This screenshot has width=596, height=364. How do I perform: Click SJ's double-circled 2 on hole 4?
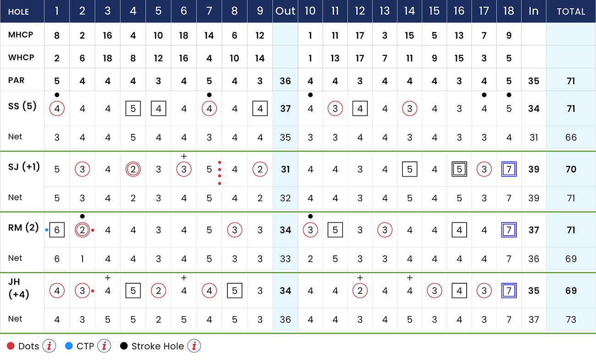pyautogui.click(x=133, y=169)
